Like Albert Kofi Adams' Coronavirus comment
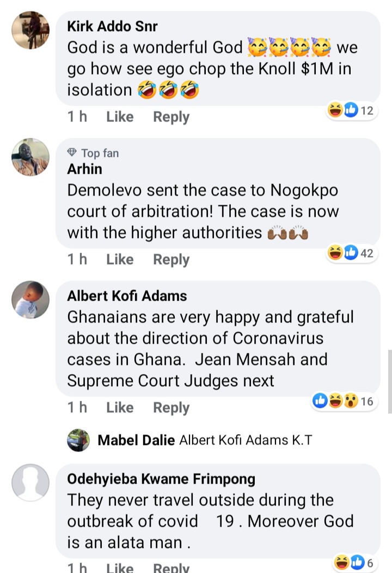The width and height of the screenshot is (392, 573). pos(120,408)
